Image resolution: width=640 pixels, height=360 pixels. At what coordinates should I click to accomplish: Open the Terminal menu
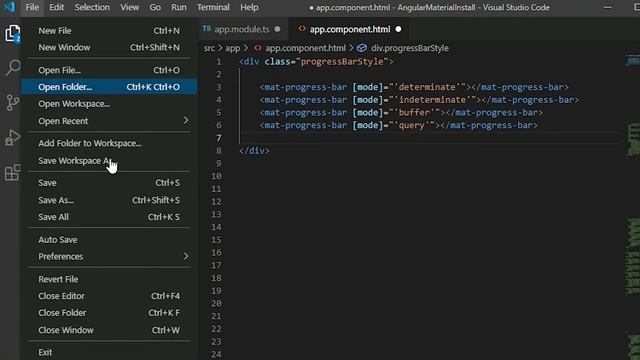pos(213,7)
